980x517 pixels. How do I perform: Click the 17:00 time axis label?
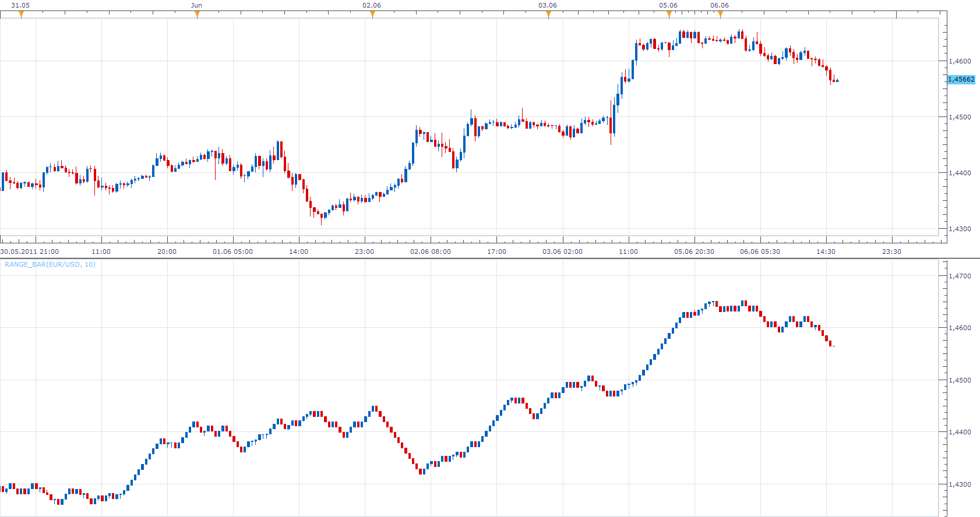pyautogui.click(x=497, y=252)
